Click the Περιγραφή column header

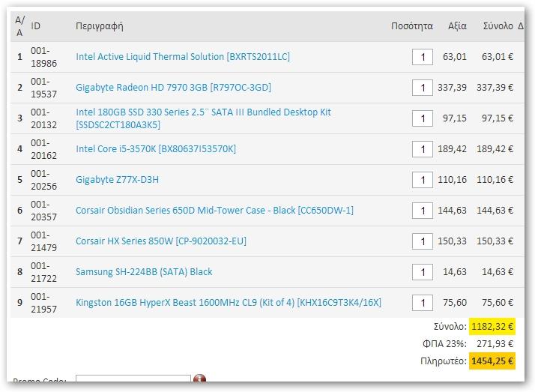pyautogui.click(x=100, y=26)
